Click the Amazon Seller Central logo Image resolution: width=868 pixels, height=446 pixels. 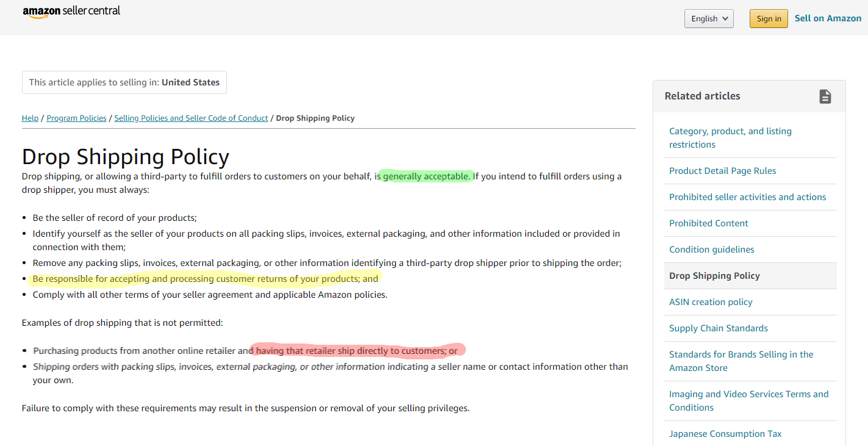[71, 12]
